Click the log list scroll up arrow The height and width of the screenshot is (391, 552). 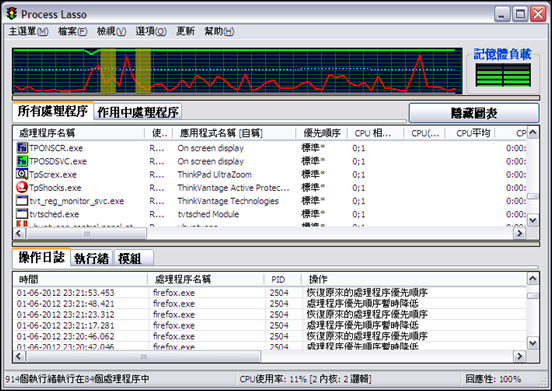pos(533,279)
